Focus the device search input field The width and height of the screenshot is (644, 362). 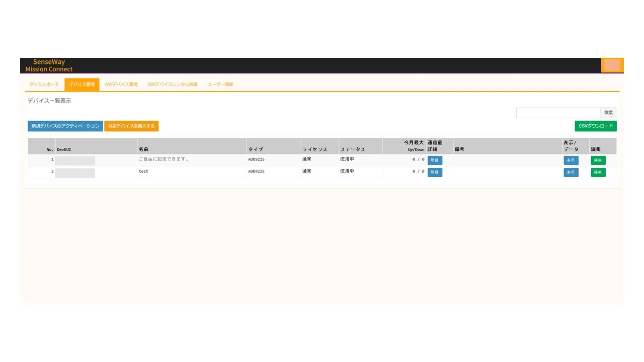tap(558, 113)
